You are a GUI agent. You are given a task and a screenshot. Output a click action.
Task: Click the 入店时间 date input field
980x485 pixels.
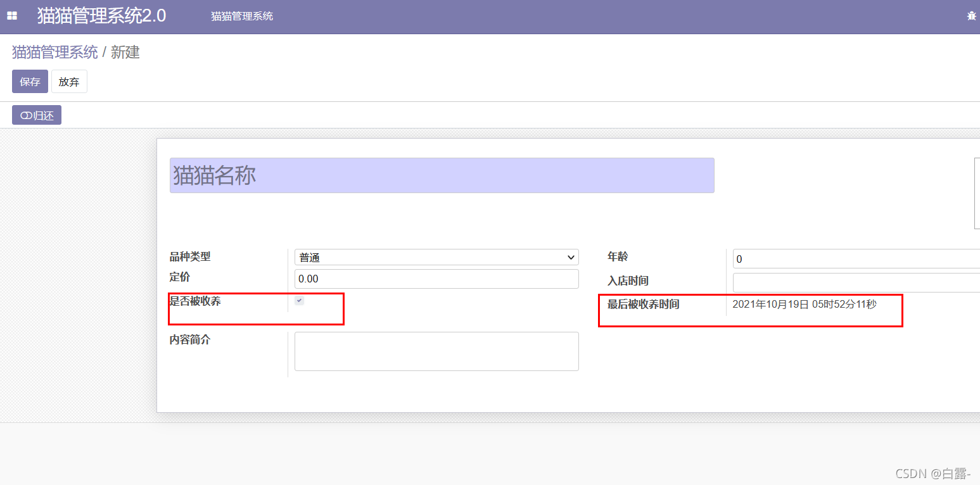[x=856, y=282]
